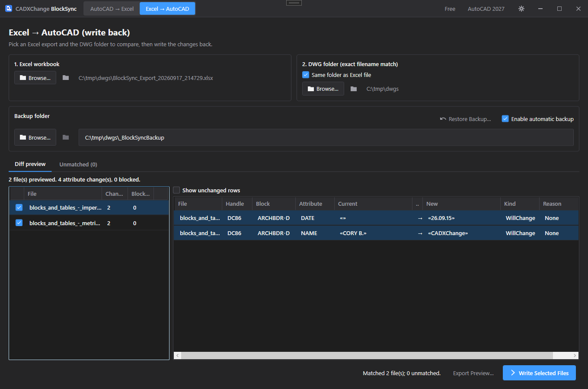Click the backup folder path input field
The image size is (588, 389).
[x=326, y=137]
